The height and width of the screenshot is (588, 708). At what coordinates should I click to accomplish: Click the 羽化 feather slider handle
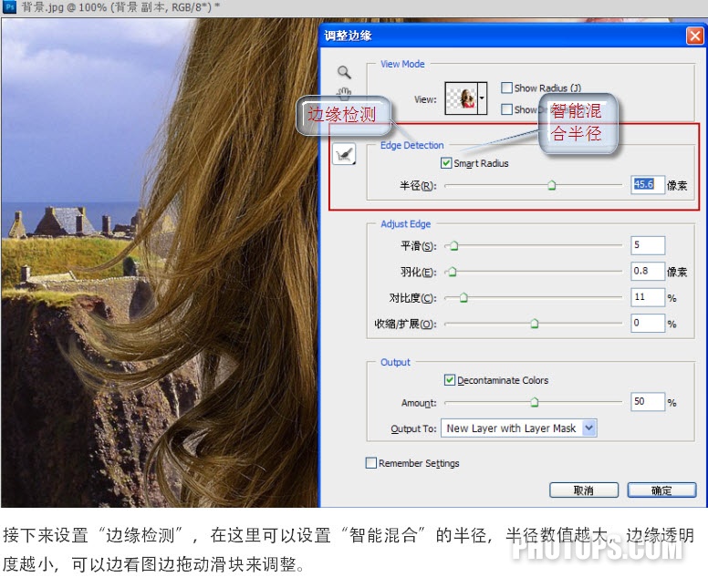(x=453, y=272)
